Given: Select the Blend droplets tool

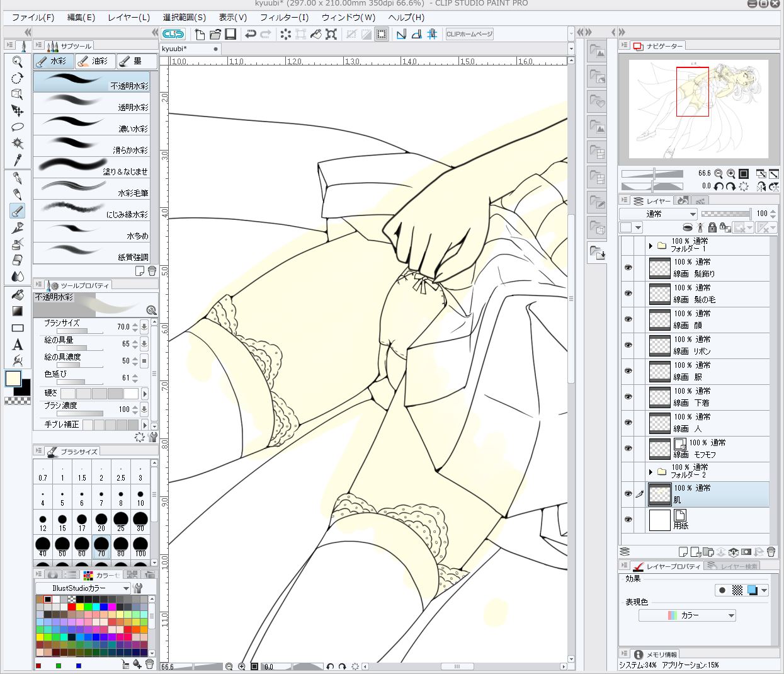Looking at the screenshot, I should [18, 277].
